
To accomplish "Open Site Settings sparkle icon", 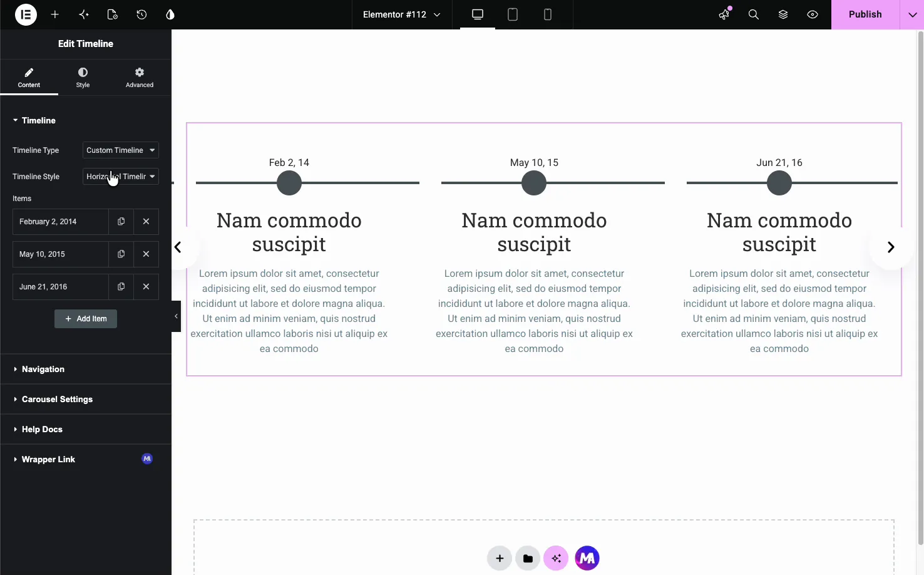I will [84, 14].
